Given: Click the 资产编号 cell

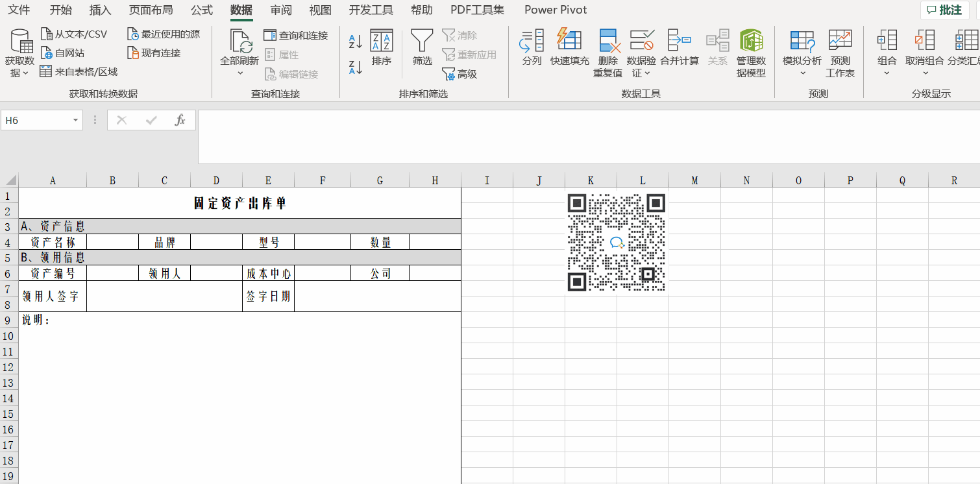Looking at the screenshot, I should [53, 273].
